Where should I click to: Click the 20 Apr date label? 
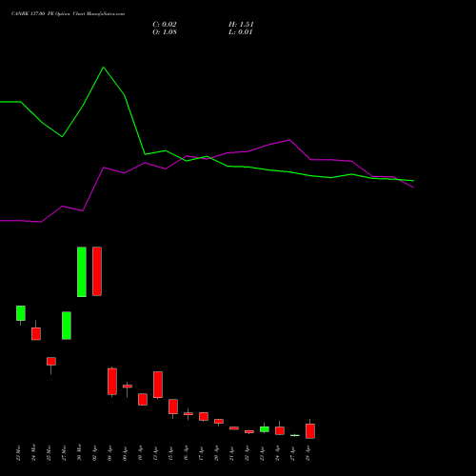(216, 453)
